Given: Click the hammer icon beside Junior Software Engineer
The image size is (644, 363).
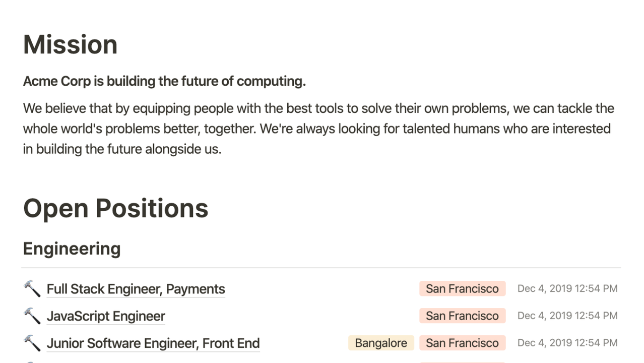Looking at the screenshot, I should (32, 343).
